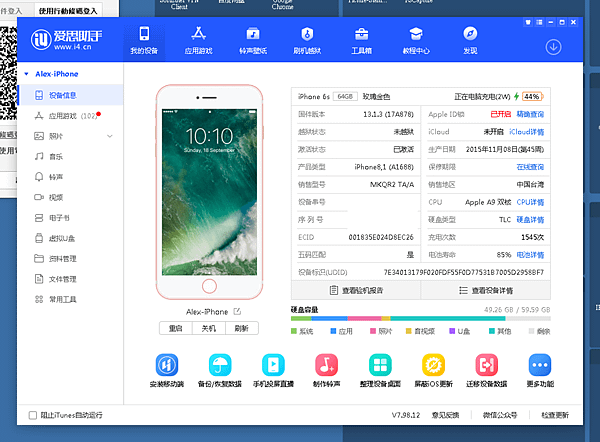Click the 意见反馈 feedback link
The width and height of the screenshot is (600, 442).
(445, 415)
